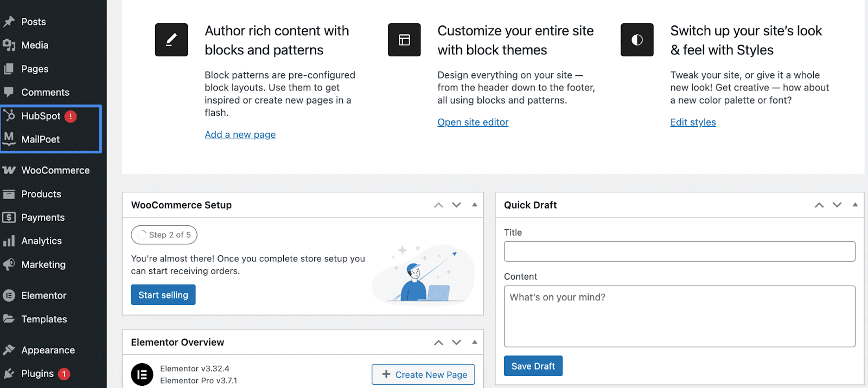Viewport: 868px width, 388px height.
Task: Move Elementor Overview widget down
Action: [x=456, y=342]
